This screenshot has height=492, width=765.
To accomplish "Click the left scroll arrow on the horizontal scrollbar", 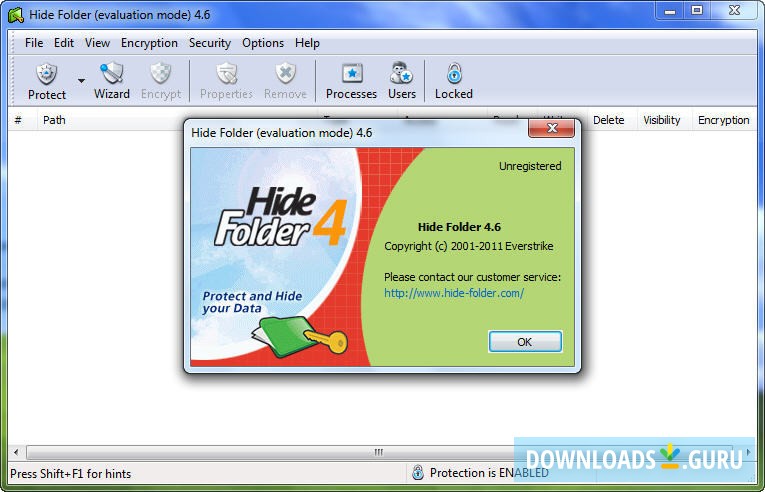I will pos(17,452).
